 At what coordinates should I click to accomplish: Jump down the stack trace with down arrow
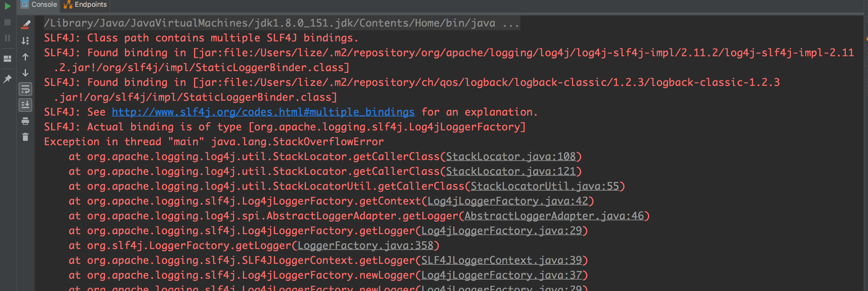point(25,73)
